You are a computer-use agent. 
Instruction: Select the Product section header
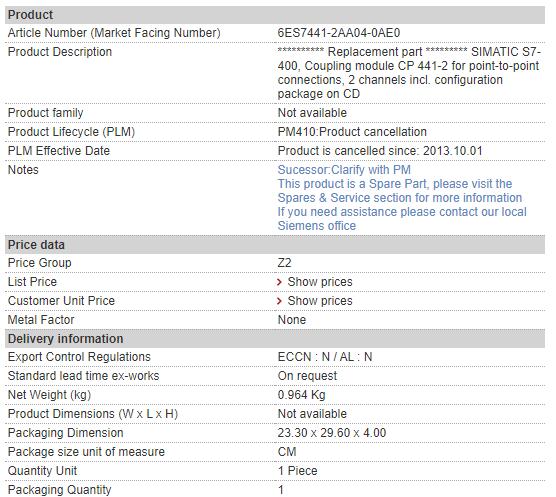(x=275, y=15)
